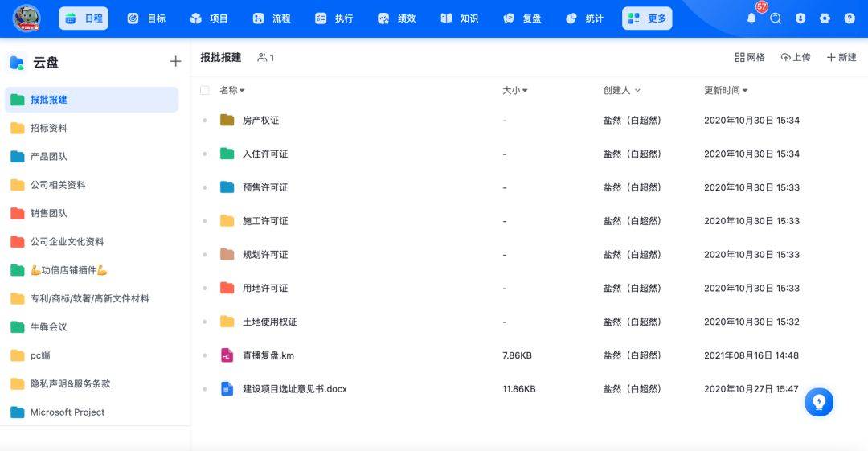Switch to the 执行 tab
This screenshot has height=451, width=868.
click(x=334, y=18)
